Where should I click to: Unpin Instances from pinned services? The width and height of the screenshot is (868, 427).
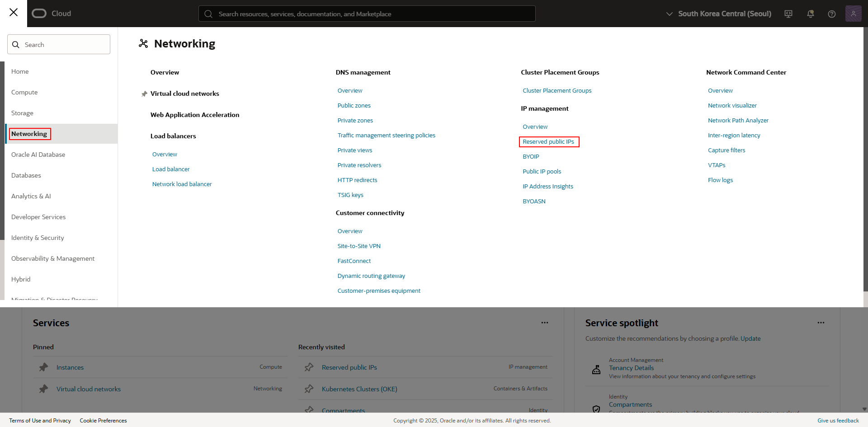coord(43,367)
